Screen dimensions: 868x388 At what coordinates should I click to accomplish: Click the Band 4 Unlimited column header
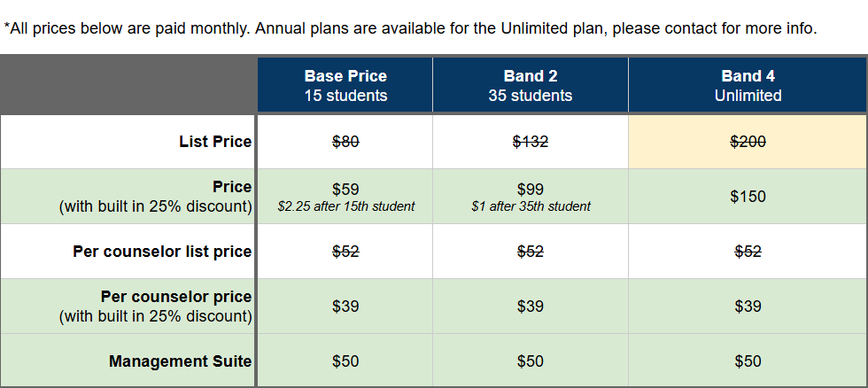tap(748, 86)
